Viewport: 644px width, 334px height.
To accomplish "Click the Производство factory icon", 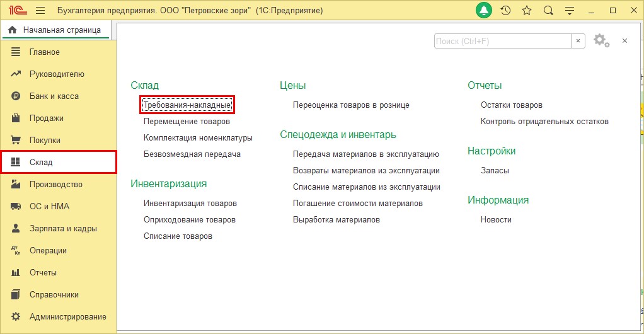I will 16,184.
